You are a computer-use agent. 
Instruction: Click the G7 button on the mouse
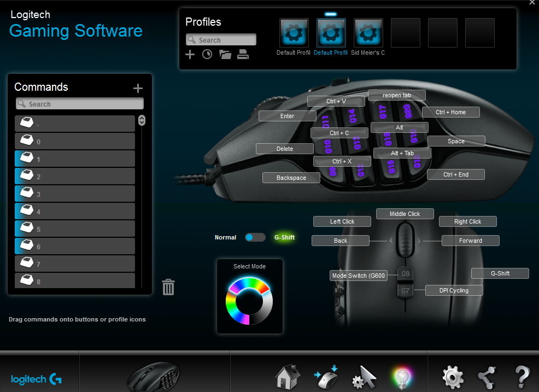click(x=406, y=290)
